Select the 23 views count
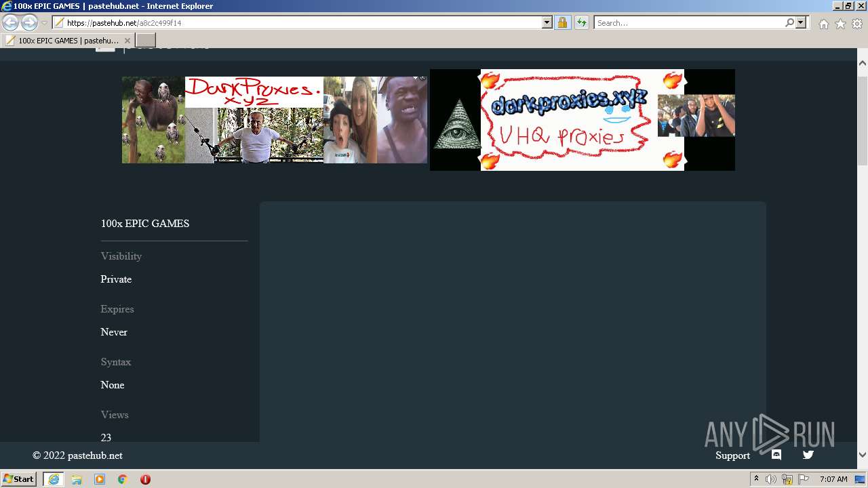868x488 pixels. tap(106, 438)
